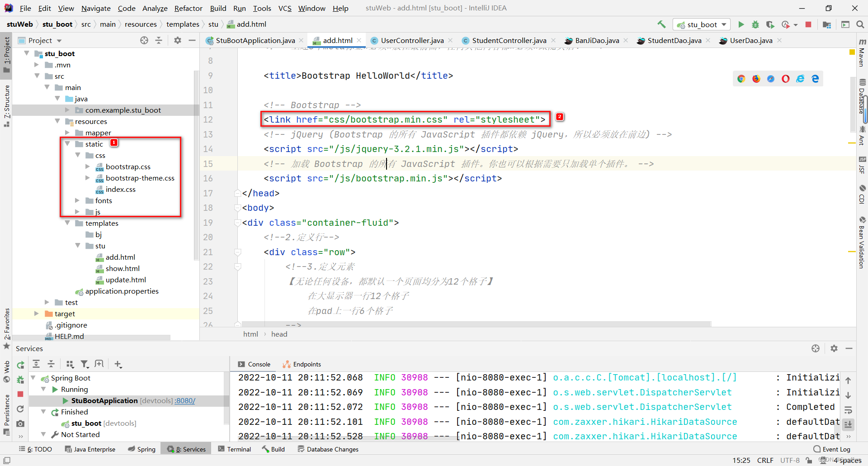Click the head breadcrumb below editor
This screenshot has width=868, height=466.
point(279,334)
